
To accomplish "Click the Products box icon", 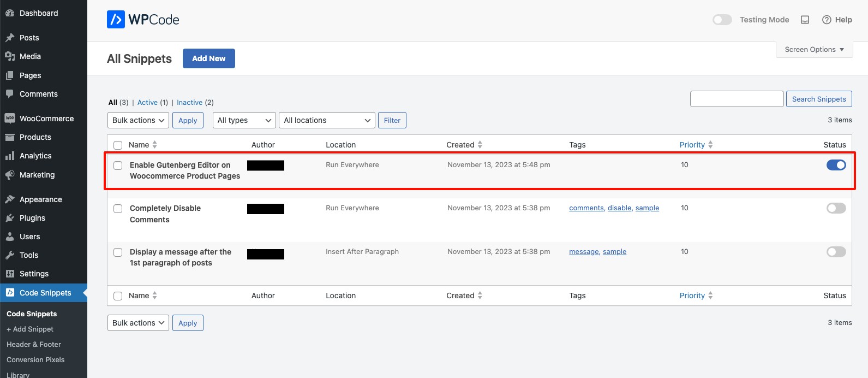I will pos(10,137).
